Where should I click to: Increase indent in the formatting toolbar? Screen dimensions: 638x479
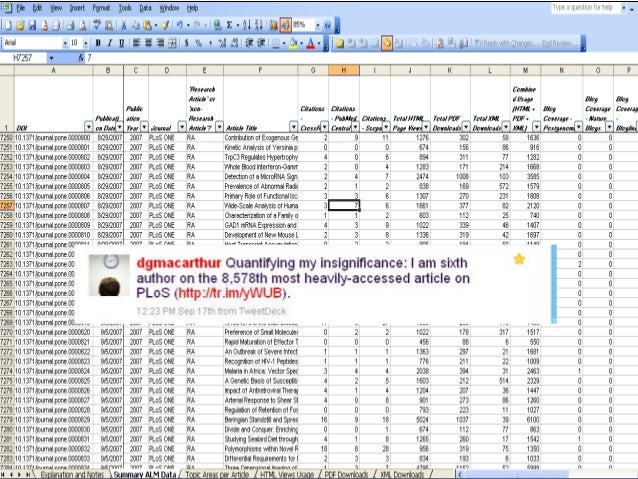tap(261, 43)
